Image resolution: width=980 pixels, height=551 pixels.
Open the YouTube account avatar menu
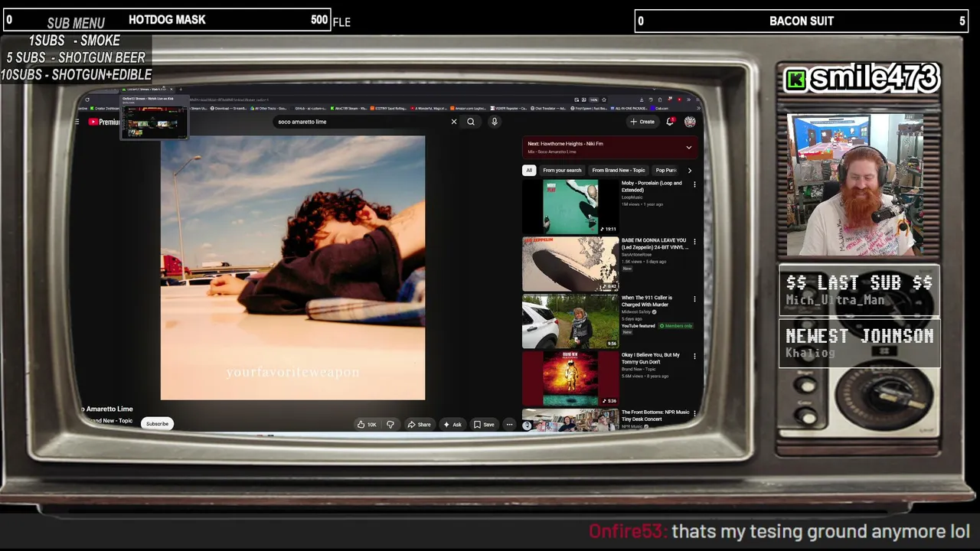pyautogui.click(x=690, y=122)
